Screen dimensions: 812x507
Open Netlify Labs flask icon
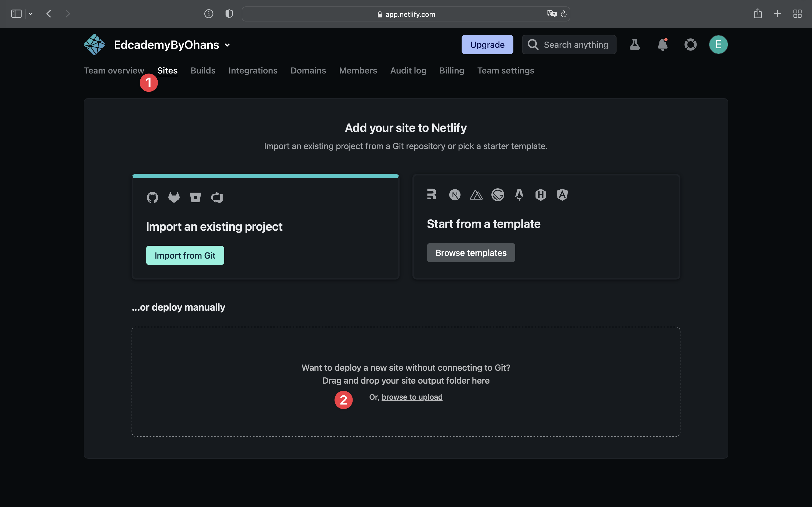[635, 44]
